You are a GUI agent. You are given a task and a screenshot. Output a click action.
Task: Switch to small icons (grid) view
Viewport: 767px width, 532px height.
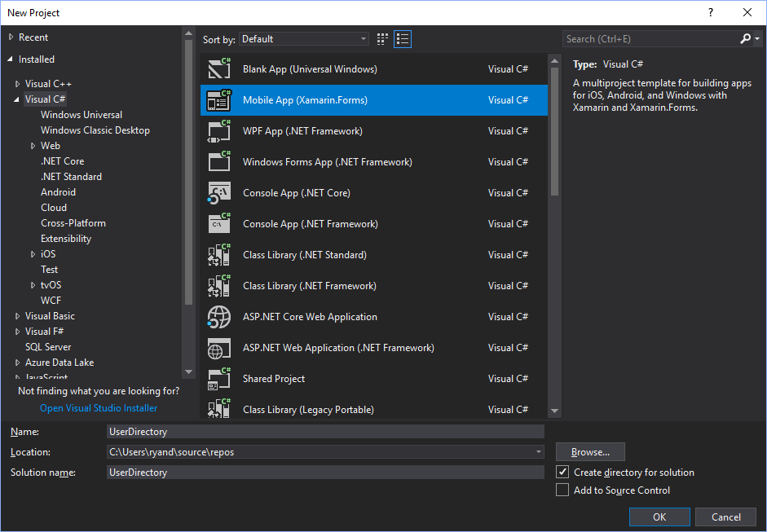tap(382, 39)
